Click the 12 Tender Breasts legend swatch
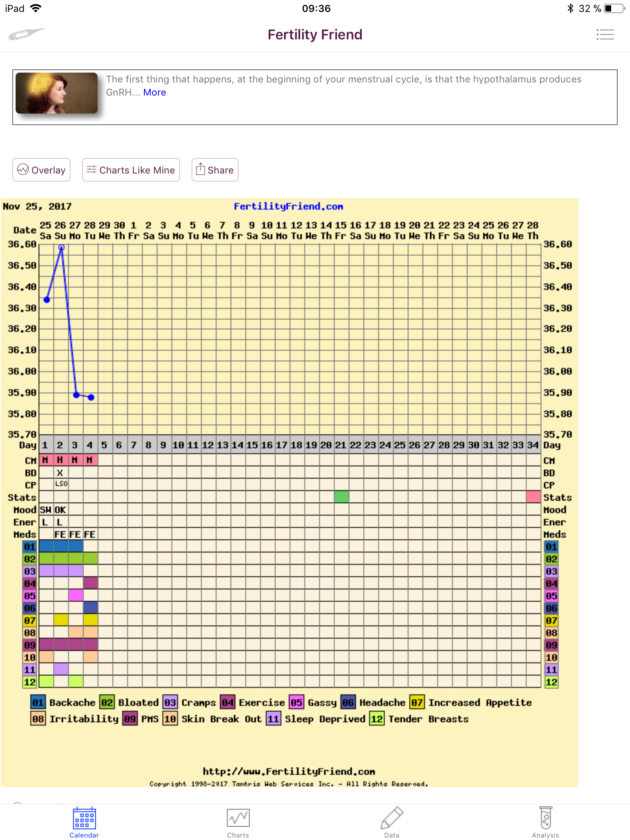The width and height of the screenshot is (630, 840). coord(377,719)
